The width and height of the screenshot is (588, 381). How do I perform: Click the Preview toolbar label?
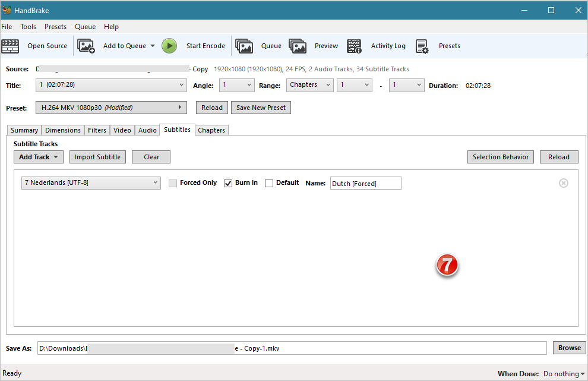tap(326, 46)
